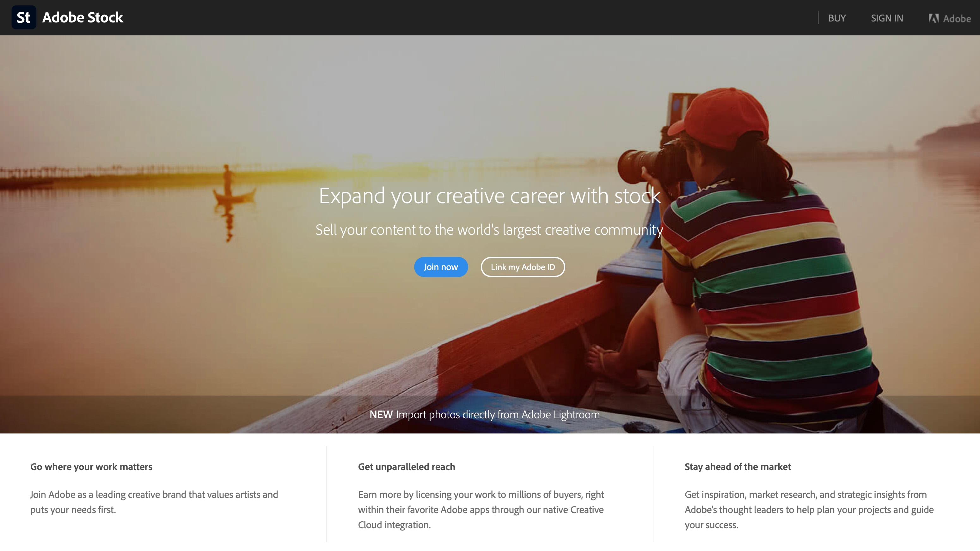Image resolution: width=980 pixels, height=551 pixels.
Task: Open the Adobe Stock home wordmark
Action: pyautogui.click(x=83, y=17)
